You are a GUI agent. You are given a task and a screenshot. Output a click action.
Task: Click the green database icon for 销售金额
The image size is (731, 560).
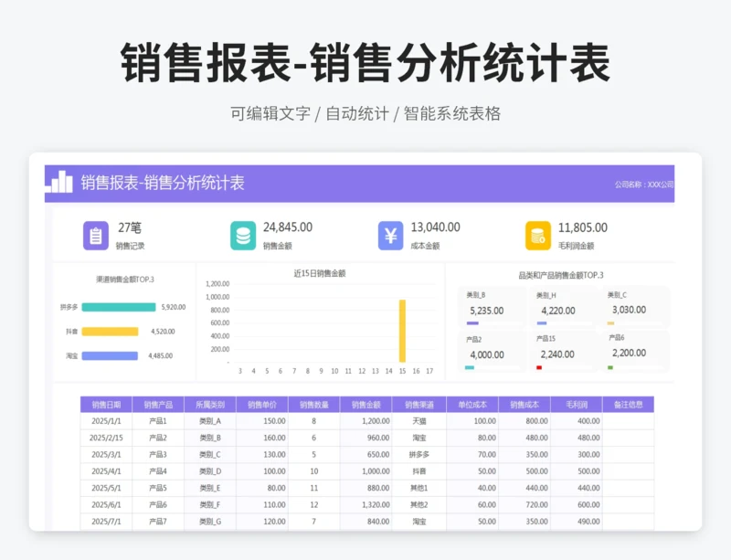(243, 236)
